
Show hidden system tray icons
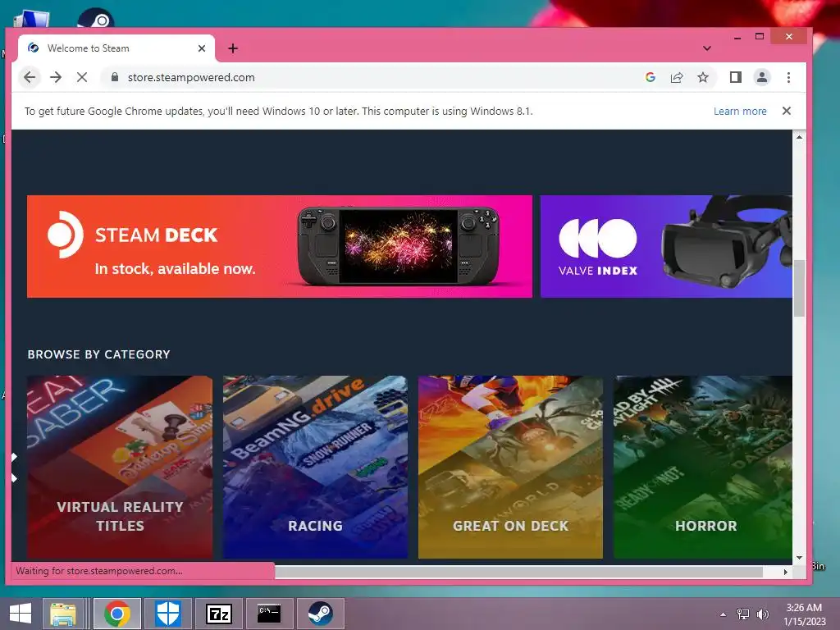click(724, 614)
